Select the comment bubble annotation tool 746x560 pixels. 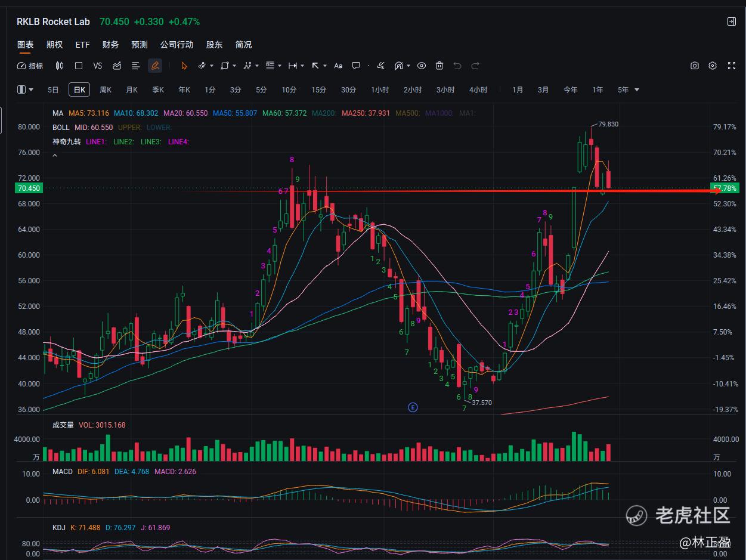pos(356,66)
